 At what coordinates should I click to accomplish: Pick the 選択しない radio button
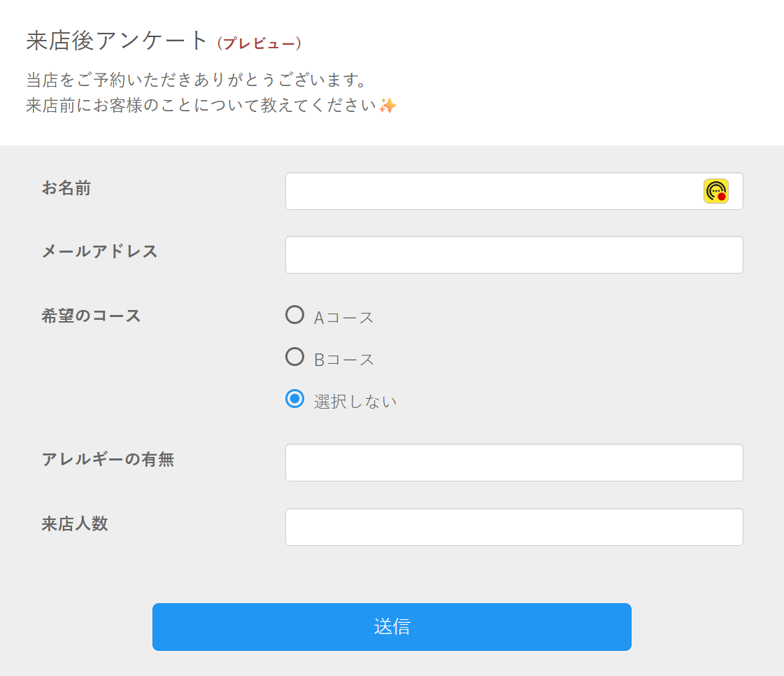pyautogui.click(x=295, y=399)
